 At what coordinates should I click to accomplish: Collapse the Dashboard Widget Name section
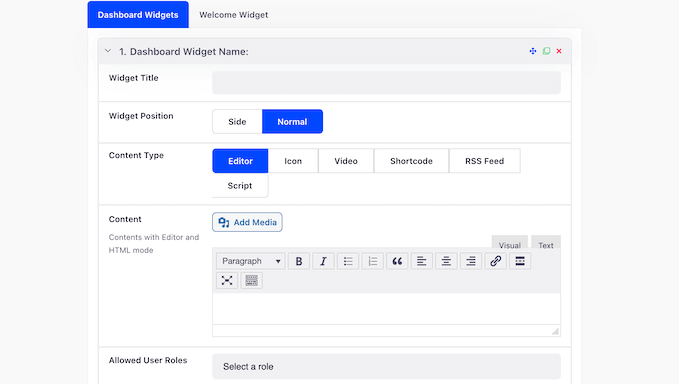click(108, 51)
